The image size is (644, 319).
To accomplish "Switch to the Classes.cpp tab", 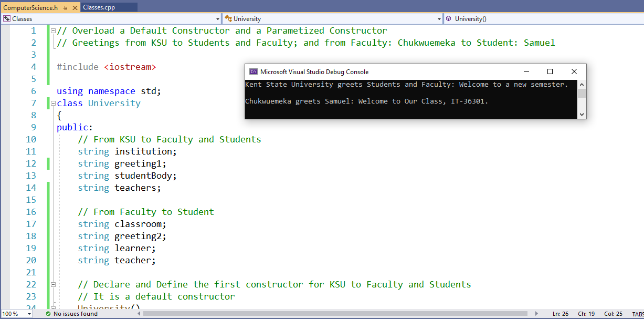I will 99,7.
